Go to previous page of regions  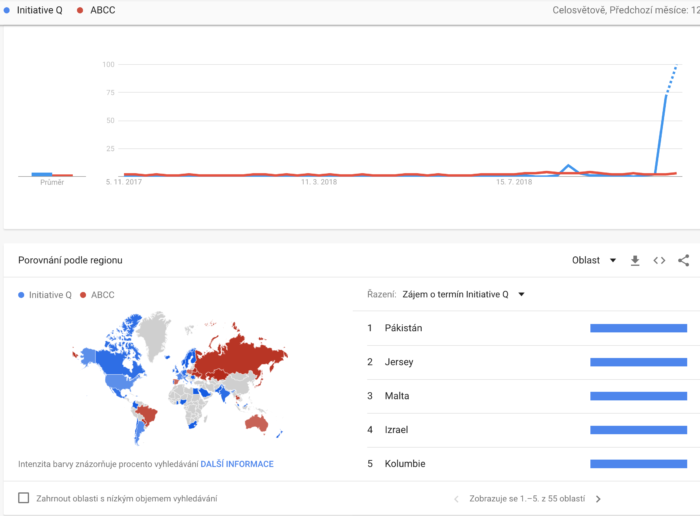pyautogui.click(x=457, y=498)
